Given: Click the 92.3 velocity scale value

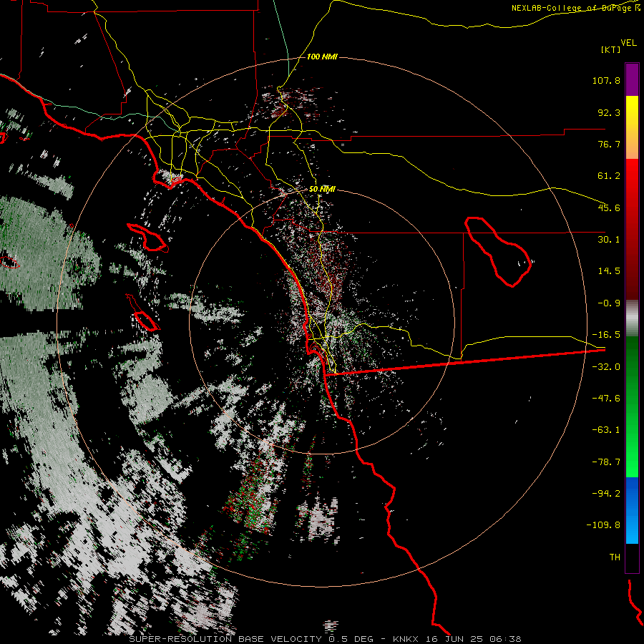Looking at the screenshot, I should (609, 112).
